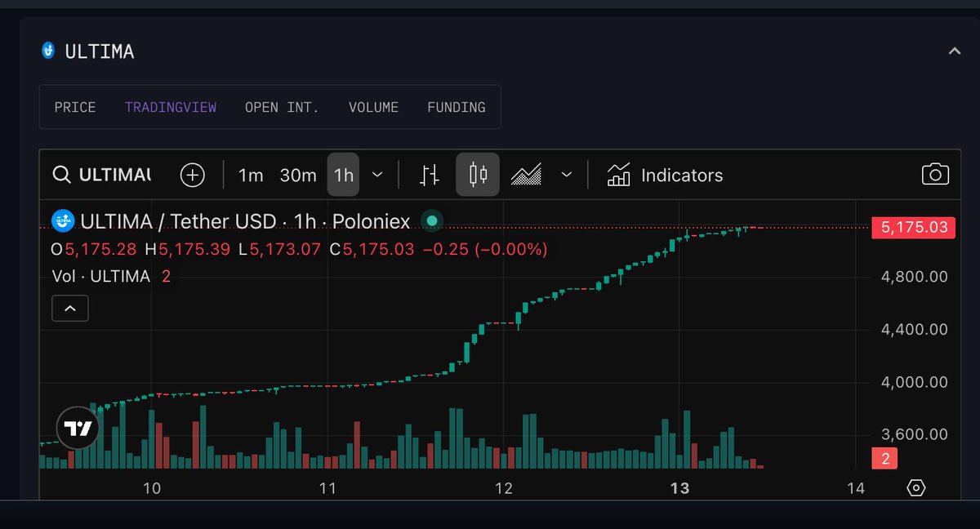Select the area chart style icon

526,175
